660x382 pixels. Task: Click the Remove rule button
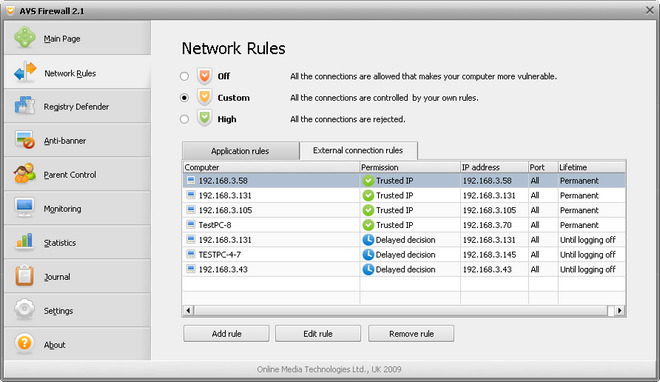point(411,334)
